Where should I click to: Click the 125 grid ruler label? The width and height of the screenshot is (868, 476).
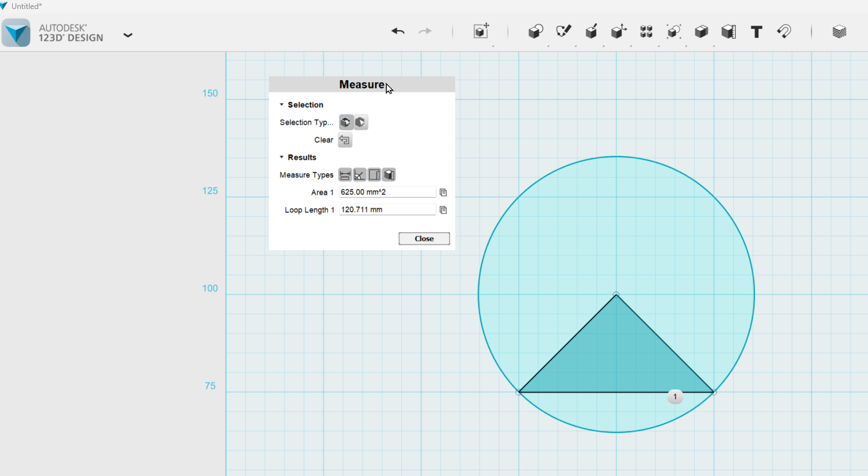(x=210, y=191)
